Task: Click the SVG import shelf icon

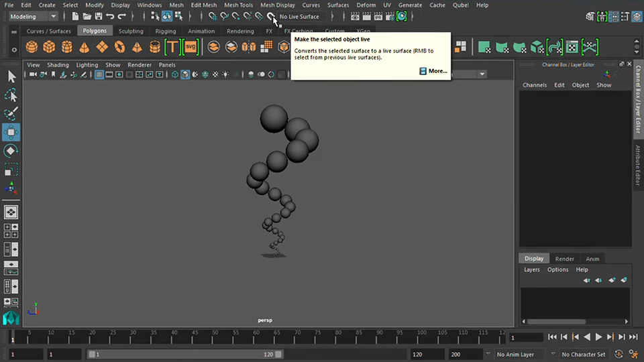Action: point(191,47)
